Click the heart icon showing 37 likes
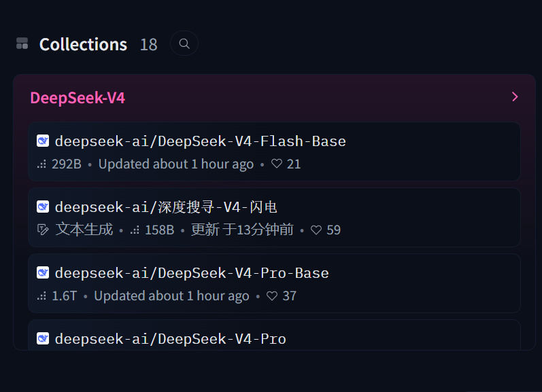The image size is (542, 392). [x=272, y=296]
